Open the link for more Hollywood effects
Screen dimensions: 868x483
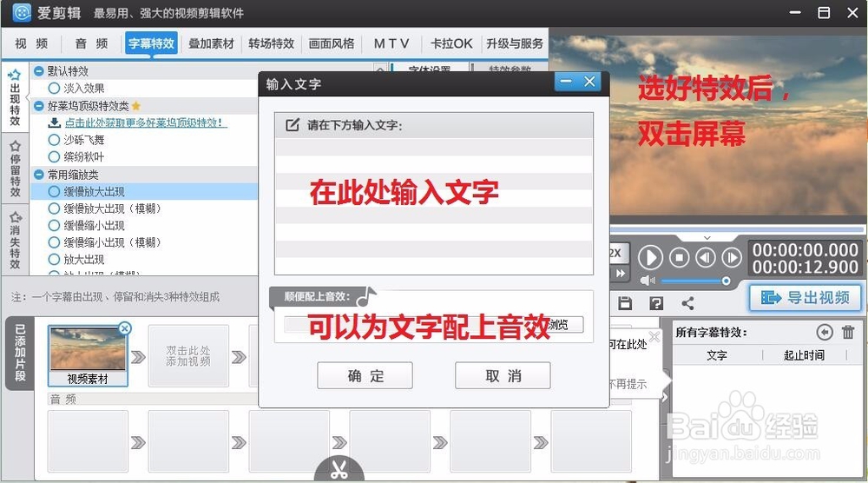[x=144, y=122]
